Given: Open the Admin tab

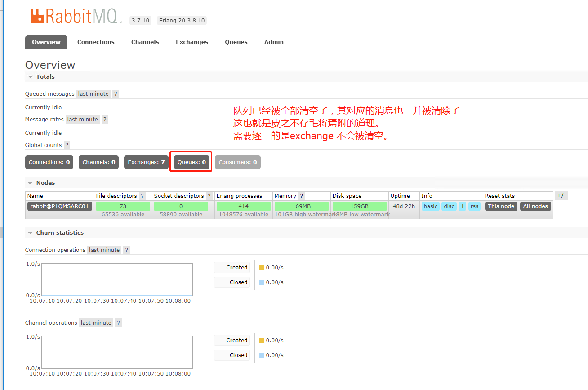Looking at the screenshot, I should (x=274, y=42).
